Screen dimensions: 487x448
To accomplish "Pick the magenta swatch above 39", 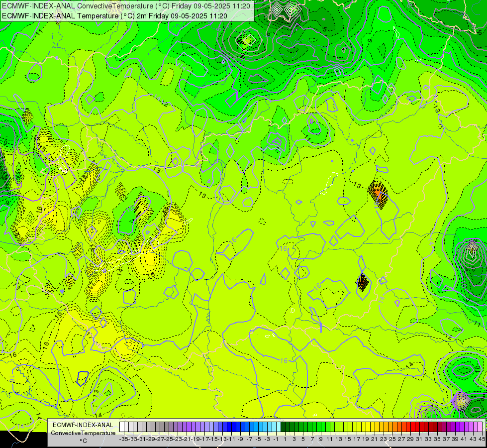I will tap(453, 427).
